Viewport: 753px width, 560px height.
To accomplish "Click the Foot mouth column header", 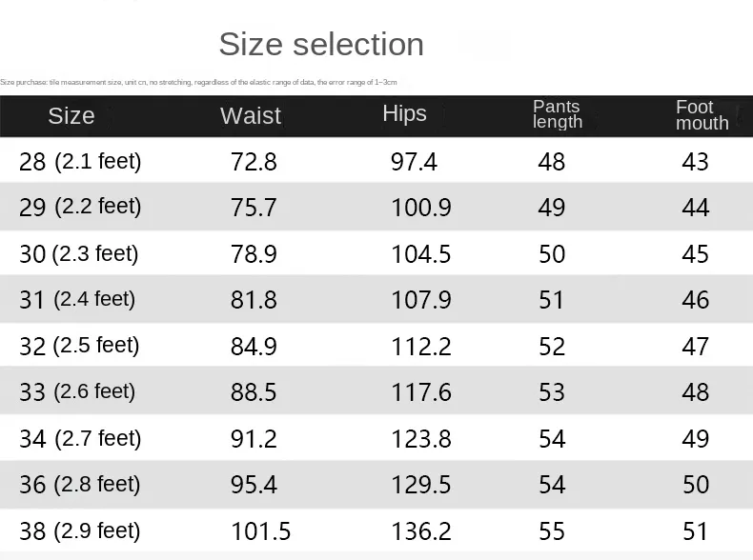I will click(702, 114).
